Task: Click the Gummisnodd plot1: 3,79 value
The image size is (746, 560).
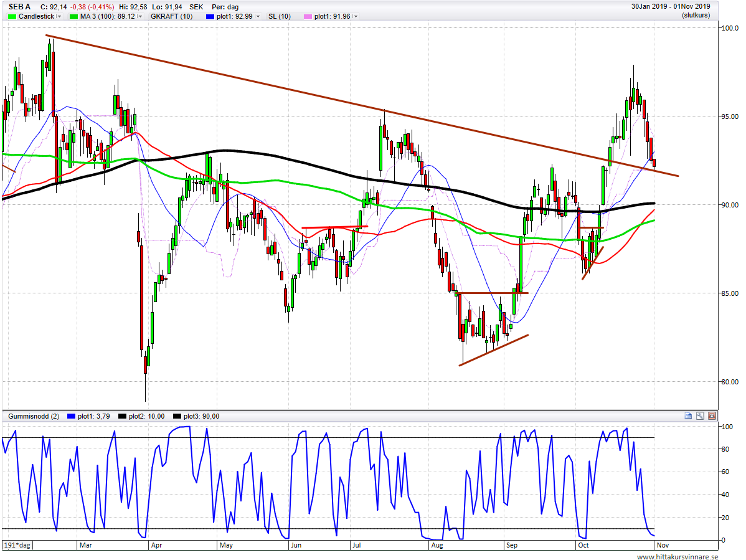Action: (94, 416)
